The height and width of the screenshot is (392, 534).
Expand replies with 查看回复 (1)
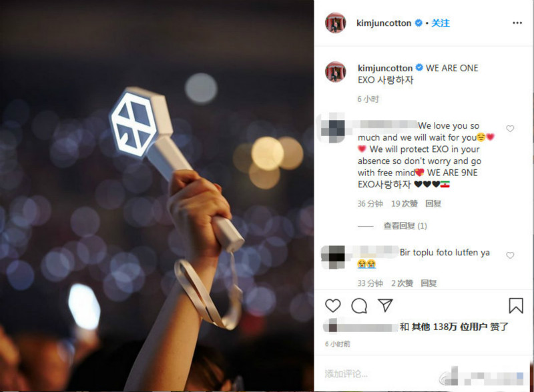405,225
